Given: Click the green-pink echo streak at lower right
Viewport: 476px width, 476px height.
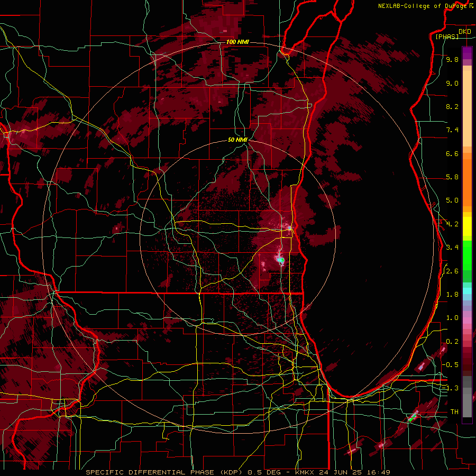Looking at the screenshot, I should [414, 416].
